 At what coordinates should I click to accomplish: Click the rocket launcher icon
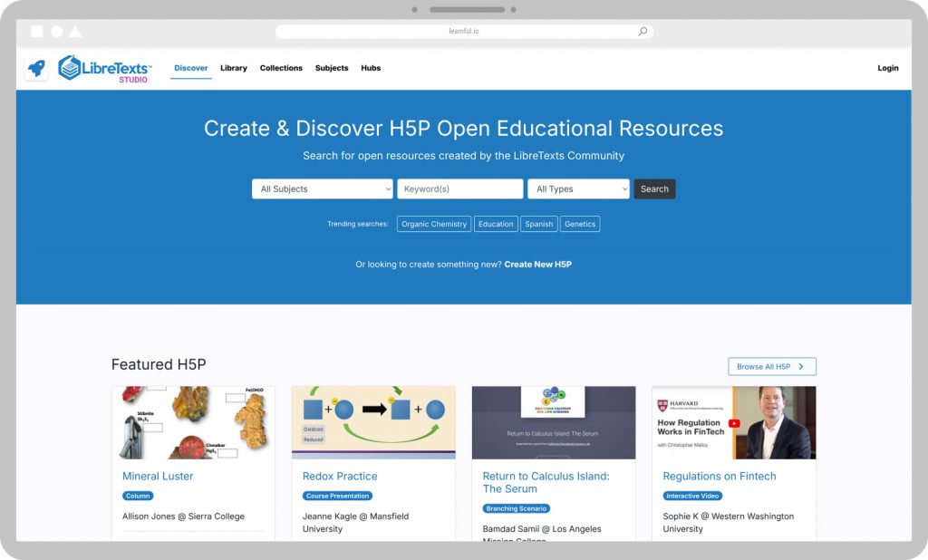point(36,68)
